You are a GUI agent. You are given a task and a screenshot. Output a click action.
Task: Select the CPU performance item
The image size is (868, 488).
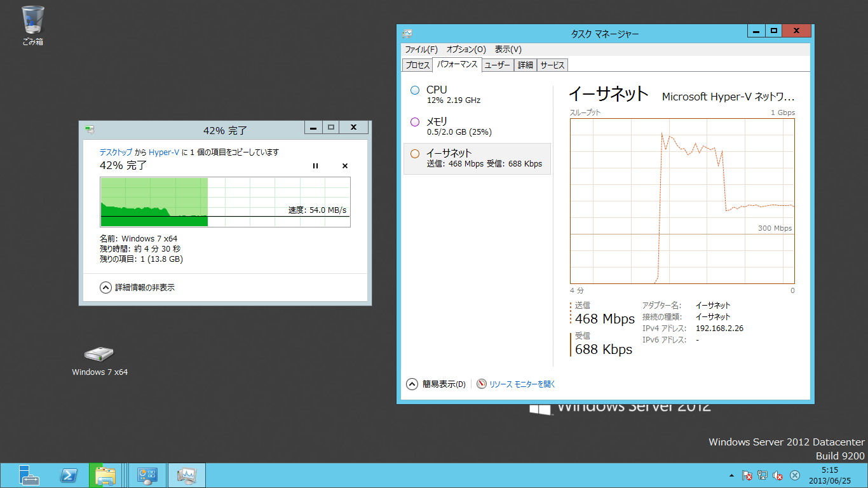point(477,95)
